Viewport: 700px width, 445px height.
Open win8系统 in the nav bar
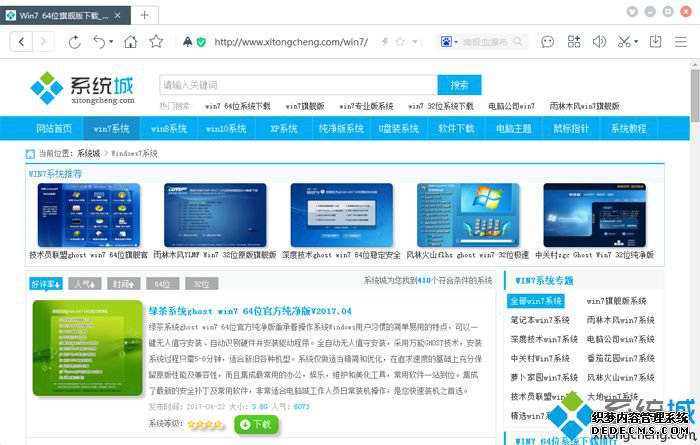(169, 129)
